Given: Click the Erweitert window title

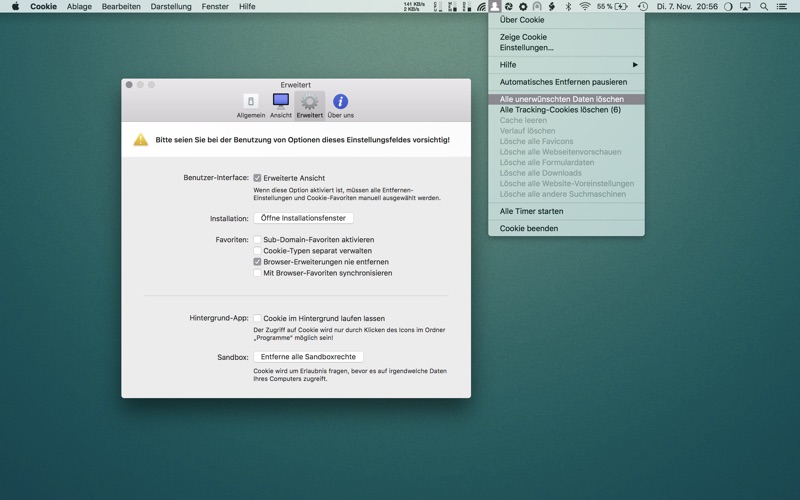Looking at the screenshot, I should pyautogui.click(x=295, y=85).
